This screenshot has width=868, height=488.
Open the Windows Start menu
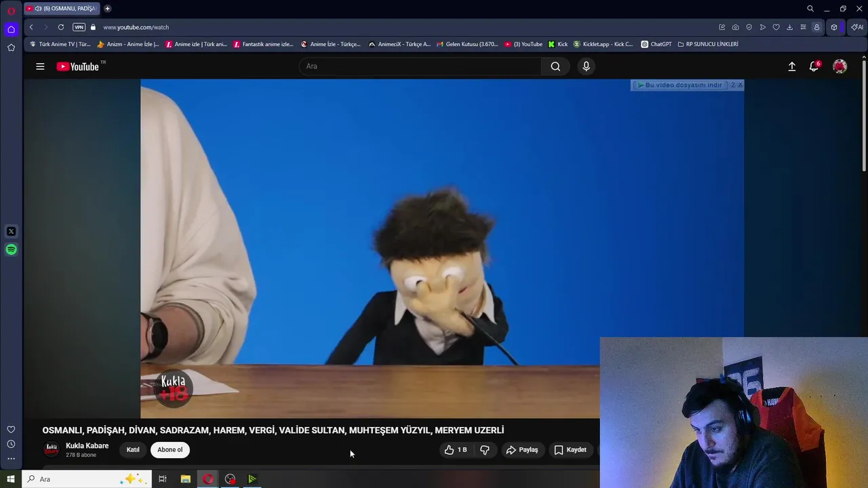pos(11,479)
